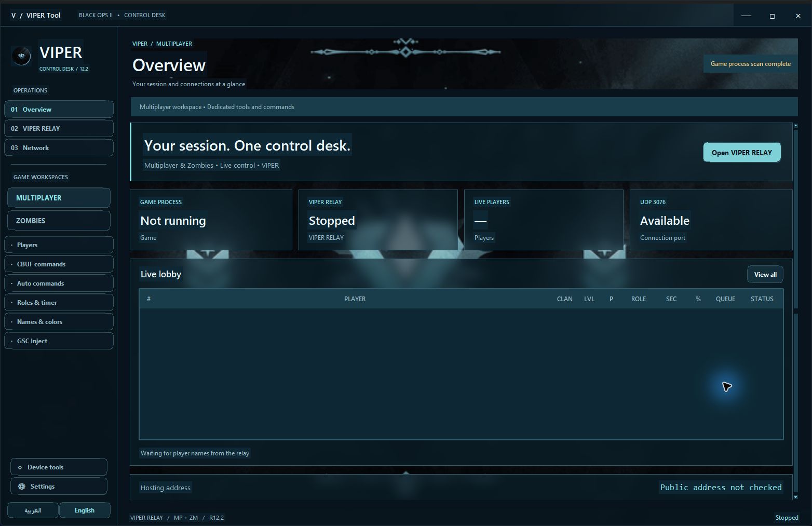Click View all in Live lobby
Image resolution: width=812 pixels, height=526 pixels.
765,275
